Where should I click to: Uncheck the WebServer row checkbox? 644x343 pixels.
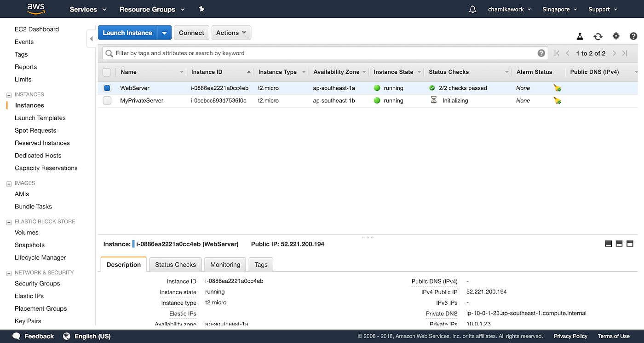107,88
